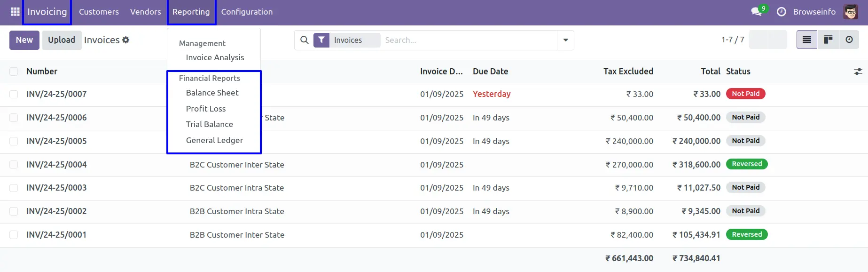Switch to activity view
The height and width of the screenshot is (272, 868).
click(849, 40)
